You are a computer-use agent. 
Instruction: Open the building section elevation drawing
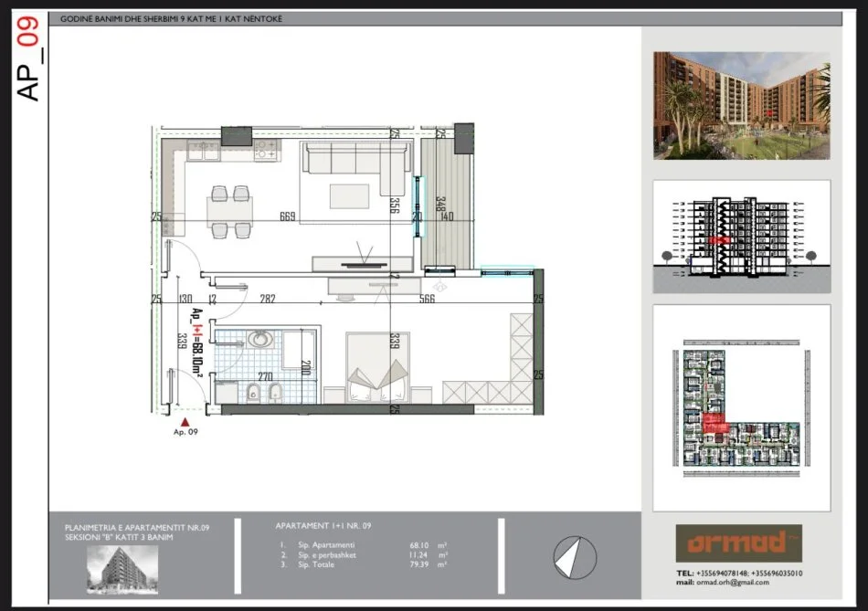pyautogui.click(x=741, y=237)
